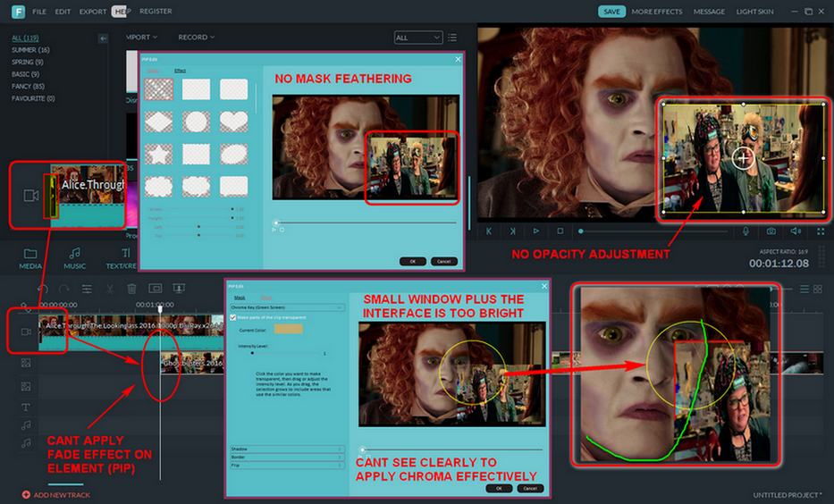This screenshot has height=504, width=834.
Task: Click the undo icon in timeline toolbar
Action: coord(43,289)
